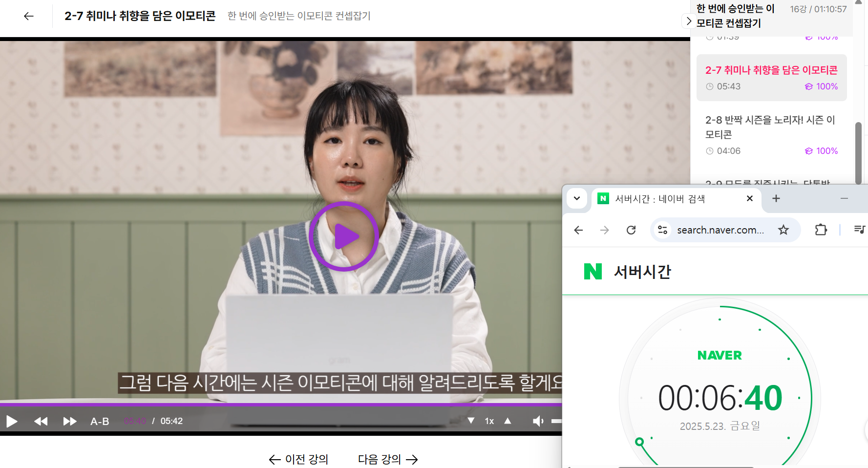Click Chrome's back navigation arrow
Image resolution: width=868 pixels, height=468 pixels.
point(578,230)
